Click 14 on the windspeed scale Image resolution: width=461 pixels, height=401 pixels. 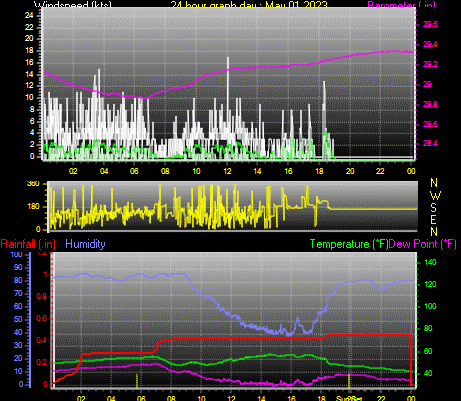(29, 74)
